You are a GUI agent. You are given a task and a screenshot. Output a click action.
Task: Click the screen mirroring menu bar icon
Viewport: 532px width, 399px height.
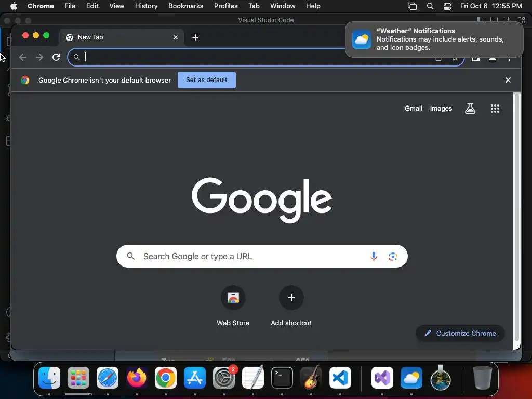412,6
